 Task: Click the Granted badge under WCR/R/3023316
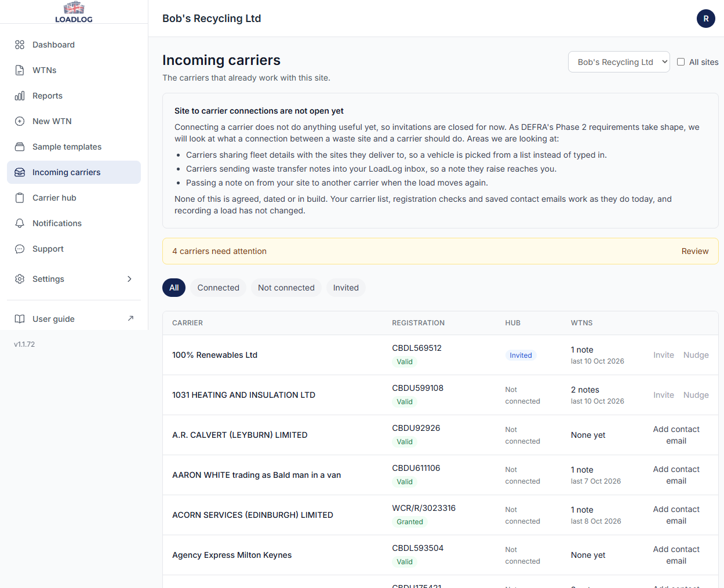point(410,522)
